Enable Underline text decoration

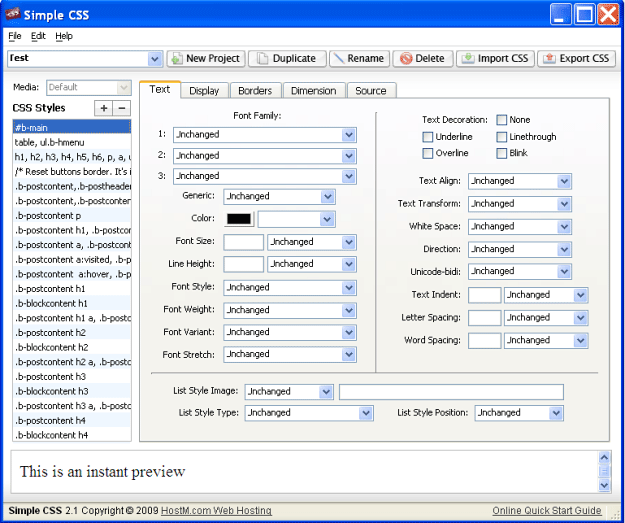pos(427,137)
